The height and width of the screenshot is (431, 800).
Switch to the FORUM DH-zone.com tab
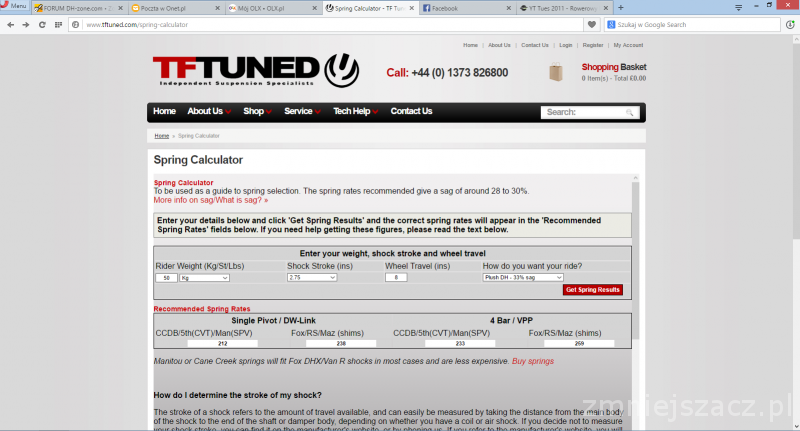pyautogui.click(x=78, y=8)
